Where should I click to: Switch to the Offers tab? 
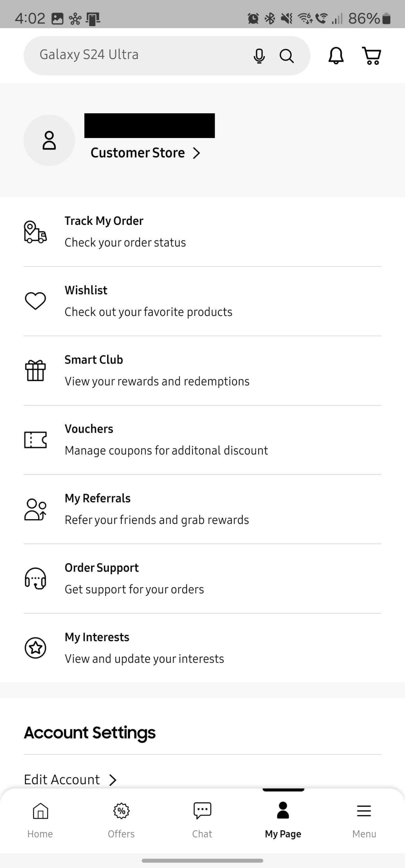click(121, 819)
